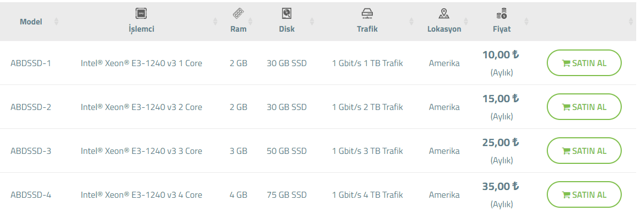The height and width of the screenshot is (215, 644).
Task: Click the 35,00 ₺ price for ABDSSD-4
Action: (x=501, y=186)
